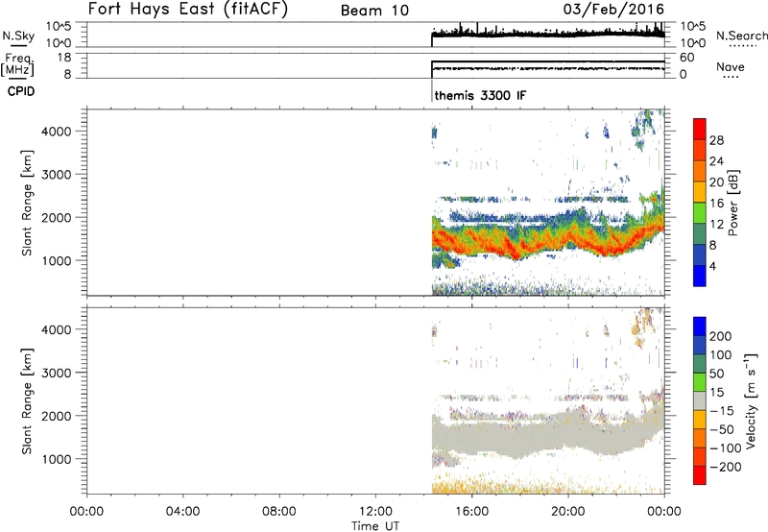The height and width of the screenshot is (532, 768).
Task: Click the '60' Nave axis value
Action: coord(686,58)
